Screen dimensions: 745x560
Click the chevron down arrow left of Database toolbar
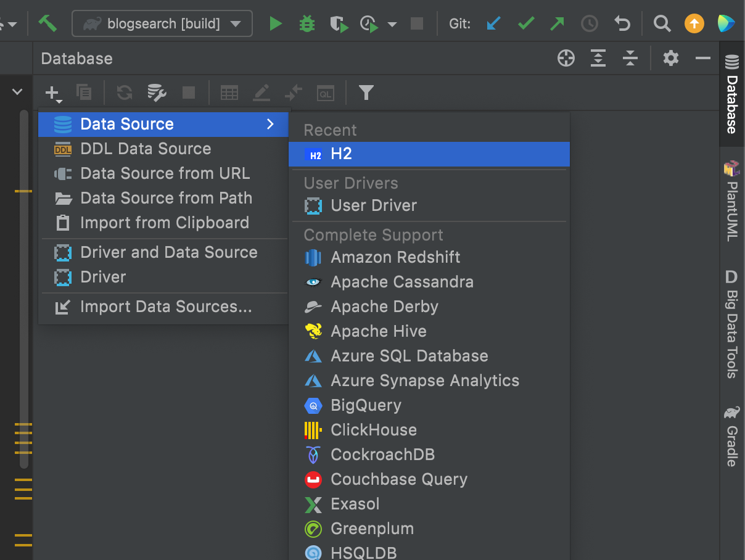(17, 92)
